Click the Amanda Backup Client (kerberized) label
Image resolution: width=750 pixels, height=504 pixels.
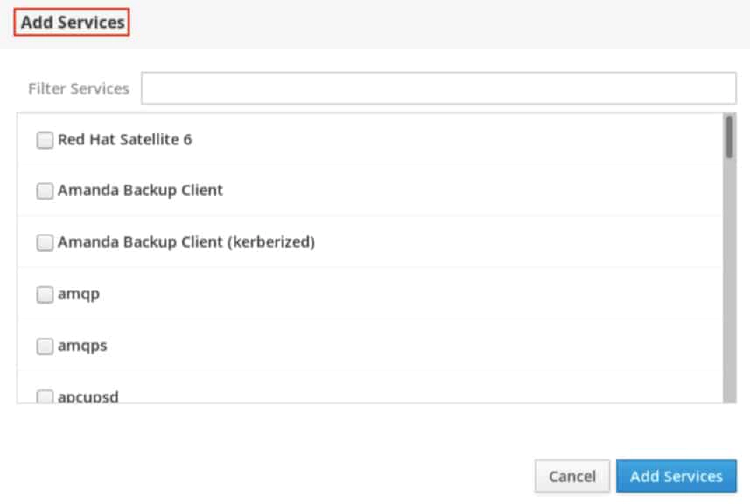[186, 242]
